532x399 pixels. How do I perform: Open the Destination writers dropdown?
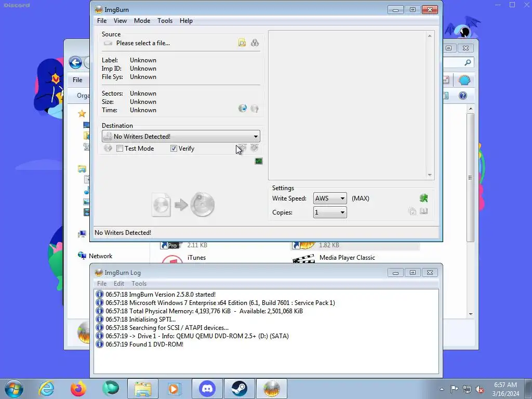pyautogui.click(x=181, y=137)
